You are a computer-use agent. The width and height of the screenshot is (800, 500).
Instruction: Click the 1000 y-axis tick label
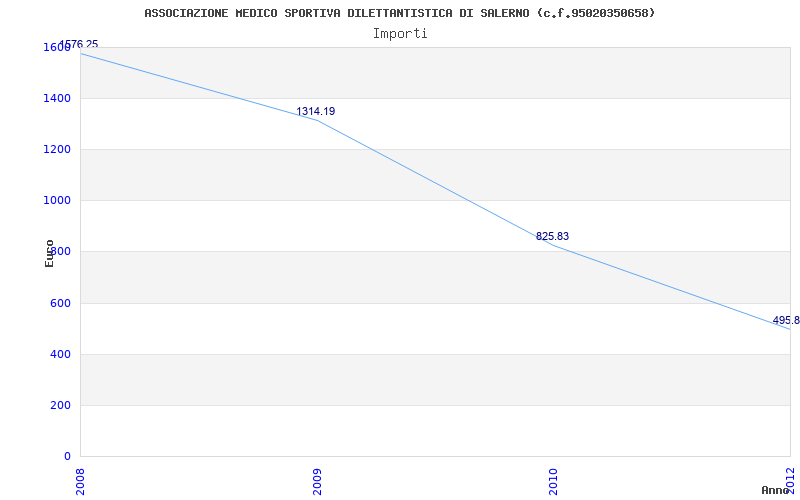(56, 201)
